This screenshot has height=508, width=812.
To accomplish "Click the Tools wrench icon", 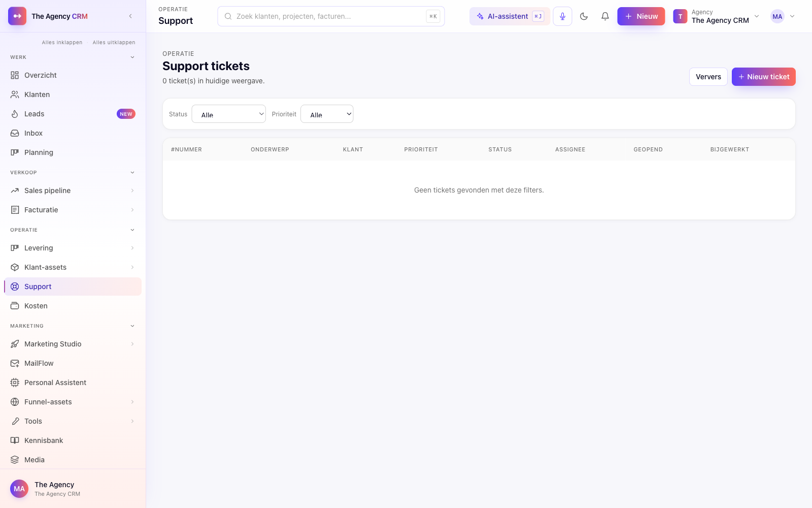I will [x=15, y=421].
